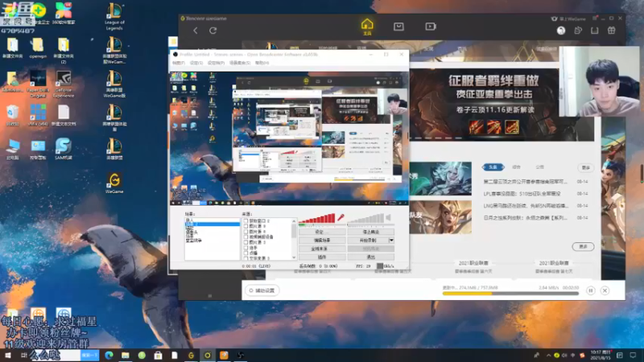
Task: Open OBS 文件 menu
Action: tap(178, 63)
